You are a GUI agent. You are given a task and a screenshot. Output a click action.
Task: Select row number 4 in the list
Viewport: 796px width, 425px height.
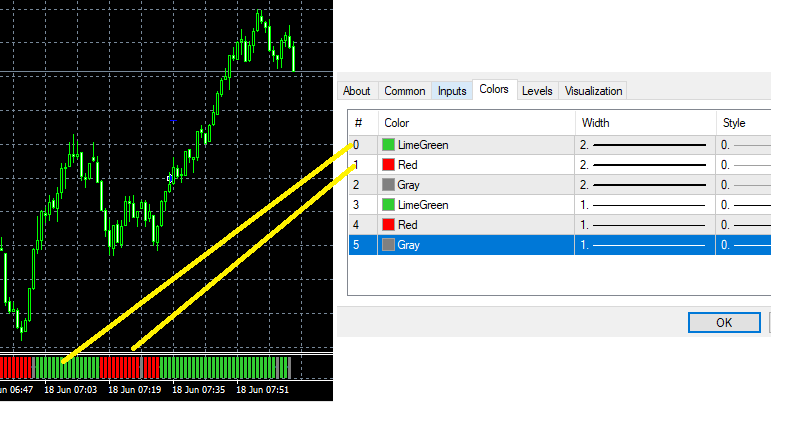click(x=356, y=224)
